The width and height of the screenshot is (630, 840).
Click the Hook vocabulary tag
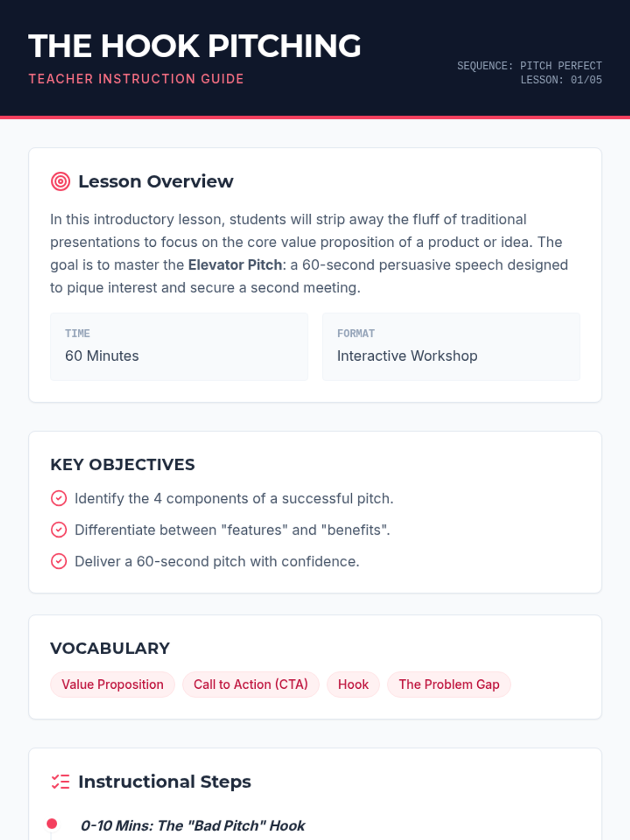[x=353, y=685]
